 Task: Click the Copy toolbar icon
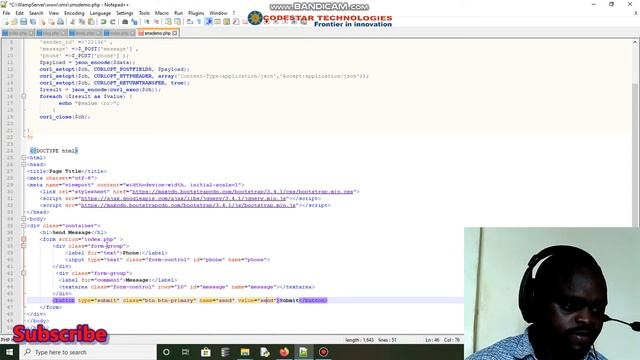point(82,22)
